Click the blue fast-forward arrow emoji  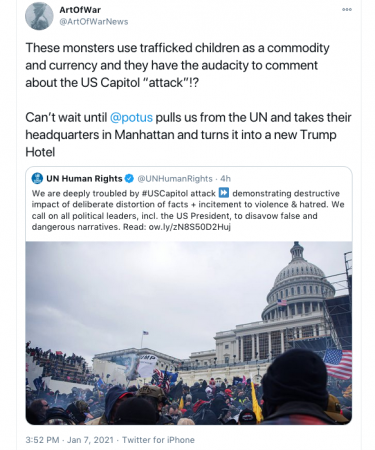223,193
